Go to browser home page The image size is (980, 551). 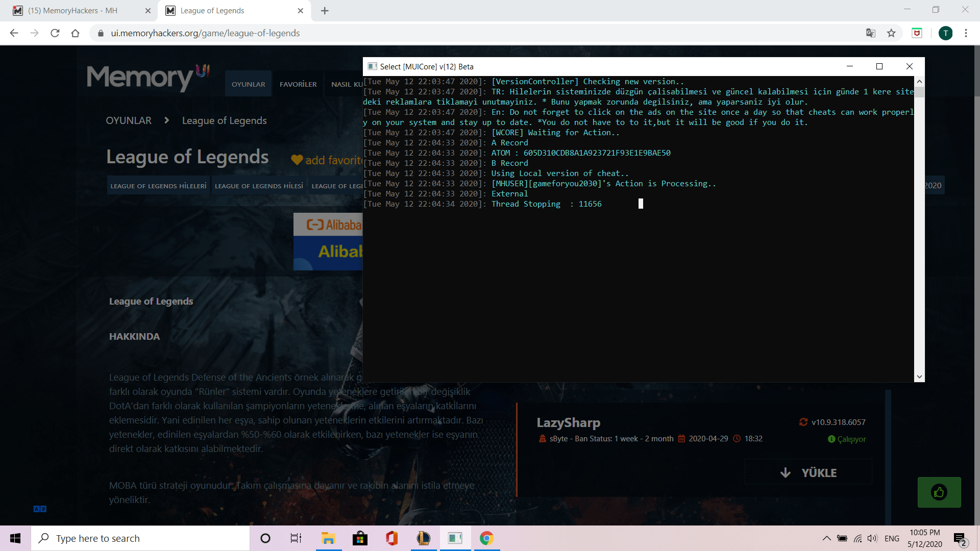tap(75, 33)
